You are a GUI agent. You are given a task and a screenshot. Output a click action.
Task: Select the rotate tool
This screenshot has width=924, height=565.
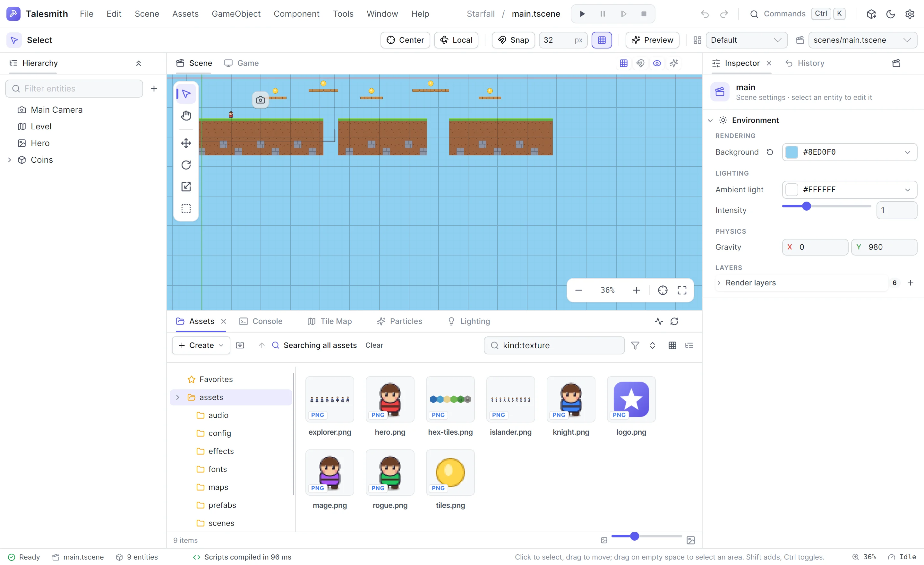pyautogui.click(x=186, y=165)
